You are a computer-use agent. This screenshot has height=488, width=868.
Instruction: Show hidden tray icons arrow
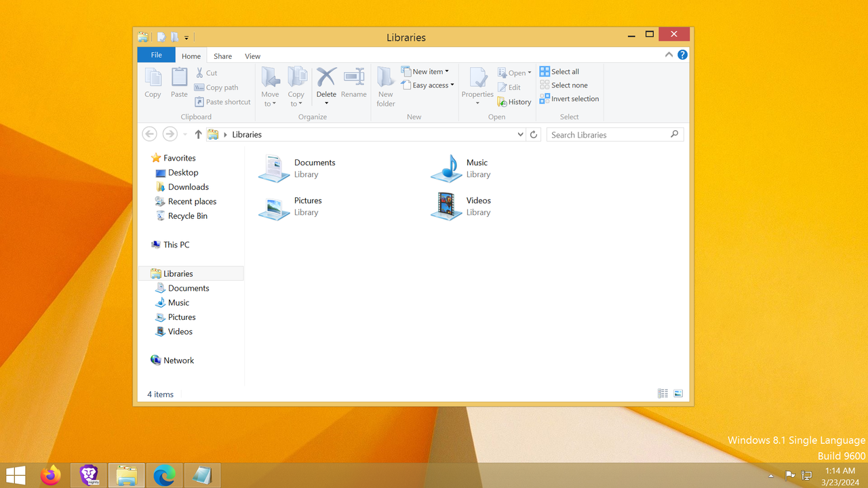[x=771, y=476]
